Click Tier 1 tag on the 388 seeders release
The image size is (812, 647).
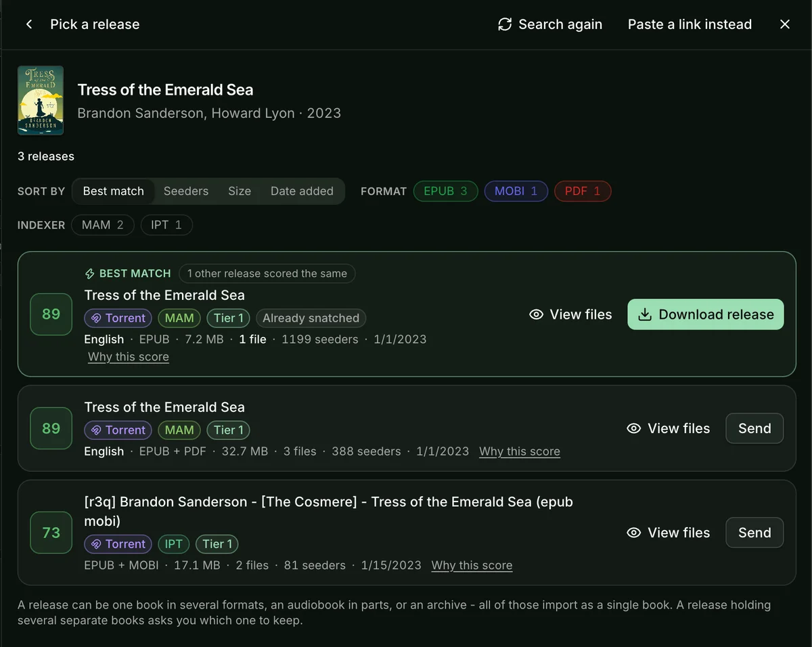click(229, 430)
